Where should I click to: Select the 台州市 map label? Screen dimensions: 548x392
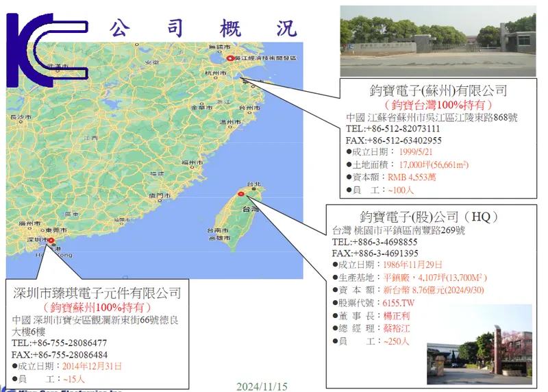(x=249, y=108)
